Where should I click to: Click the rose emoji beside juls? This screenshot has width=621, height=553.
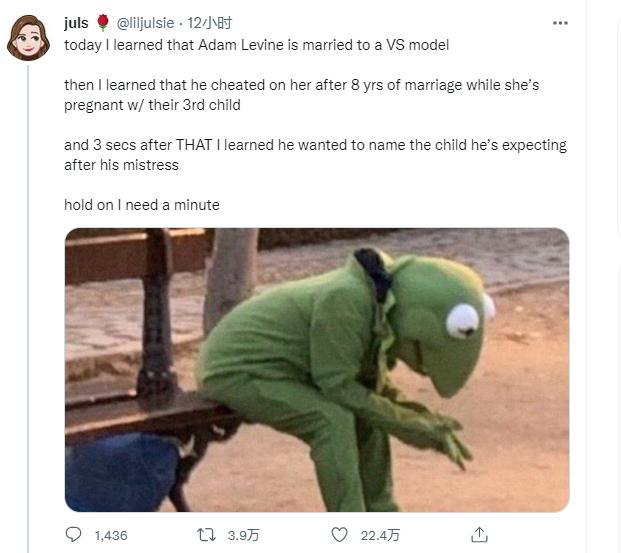pos(103,22)
